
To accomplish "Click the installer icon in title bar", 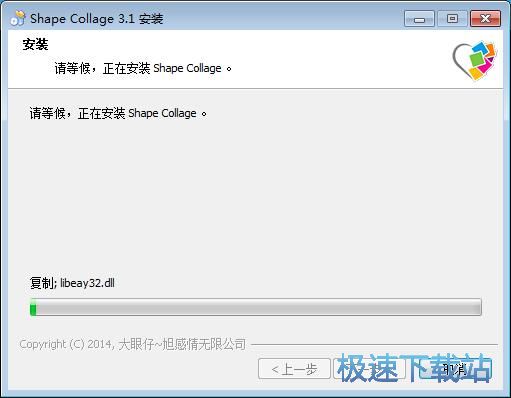I will pyautogui.click(x=17, y=18).
